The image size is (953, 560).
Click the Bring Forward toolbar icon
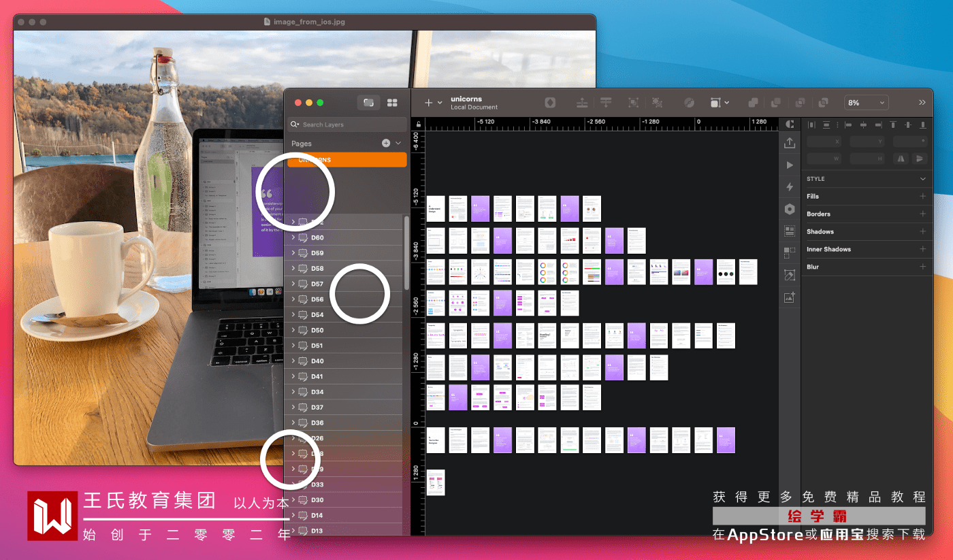pyautogui.click(x=582, y=103)
